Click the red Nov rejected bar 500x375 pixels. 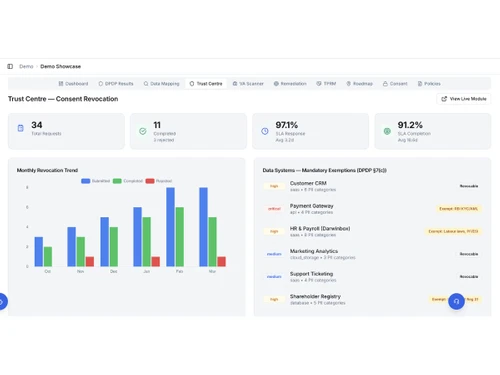pyautogui.click(x=90, y=262)
